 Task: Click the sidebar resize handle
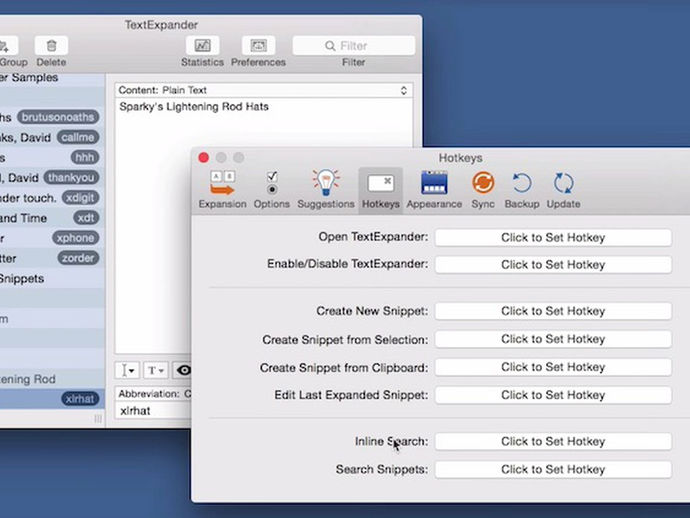98,419
